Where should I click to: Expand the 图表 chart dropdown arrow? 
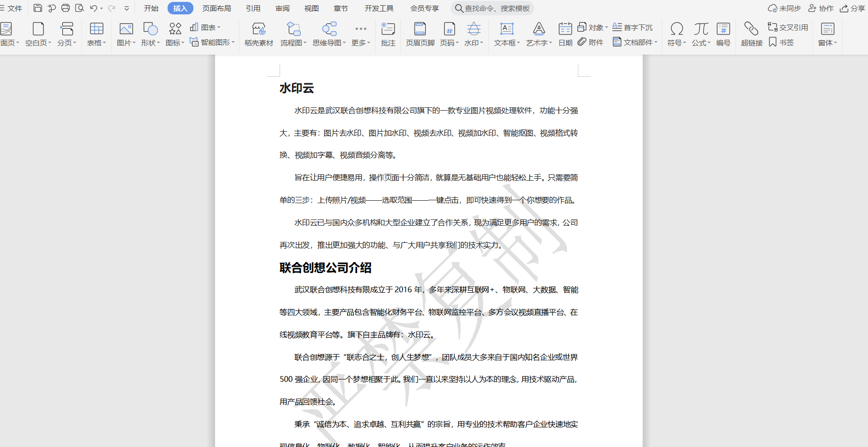219,28
